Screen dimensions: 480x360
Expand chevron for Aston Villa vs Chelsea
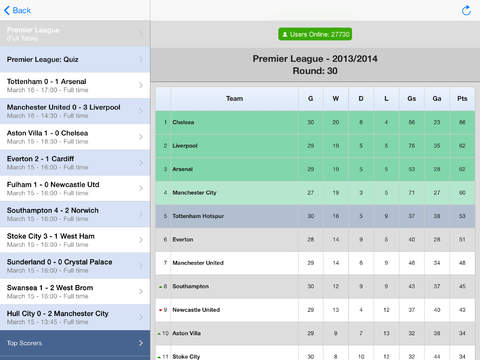coord(141,137)
